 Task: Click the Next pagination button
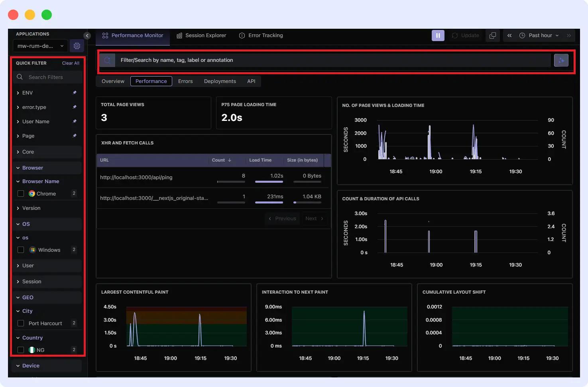point(314,218)
